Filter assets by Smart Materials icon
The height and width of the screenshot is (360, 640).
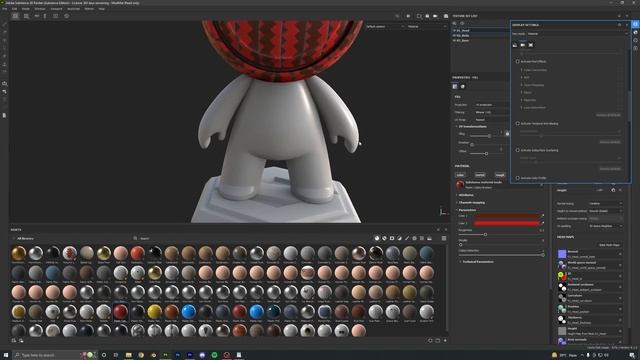click(x=384, y=238)
